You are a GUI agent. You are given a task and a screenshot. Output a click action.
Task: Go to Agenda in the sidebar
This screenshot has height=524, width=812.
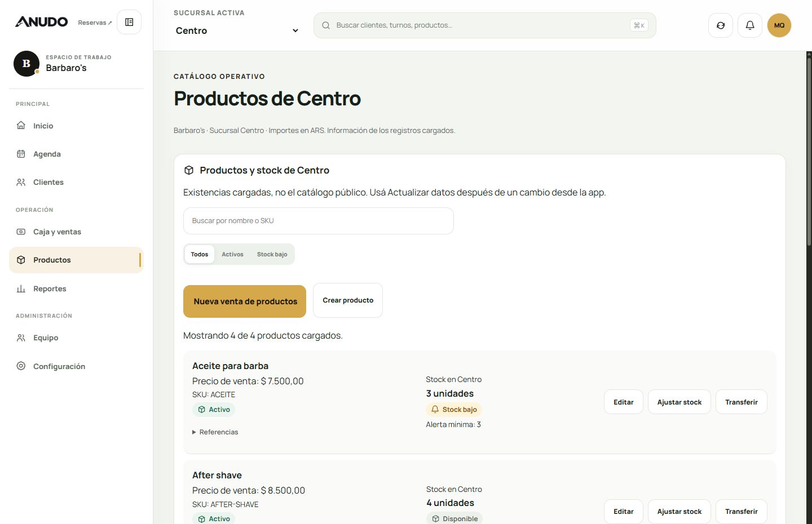coord(76,154)
